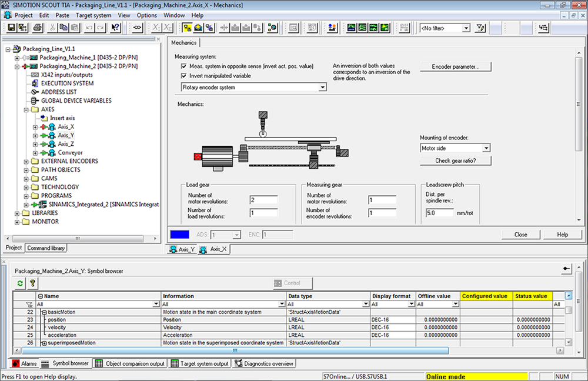Click the yellow Connect to target devices icon
This screenshot has width=588, height=381.
[187, 28]
